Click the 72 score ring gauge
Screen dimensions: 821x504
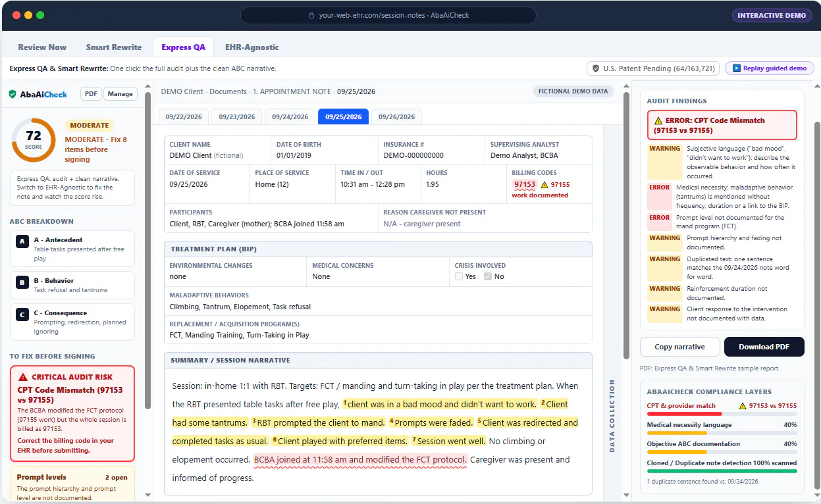coord(34,140)
